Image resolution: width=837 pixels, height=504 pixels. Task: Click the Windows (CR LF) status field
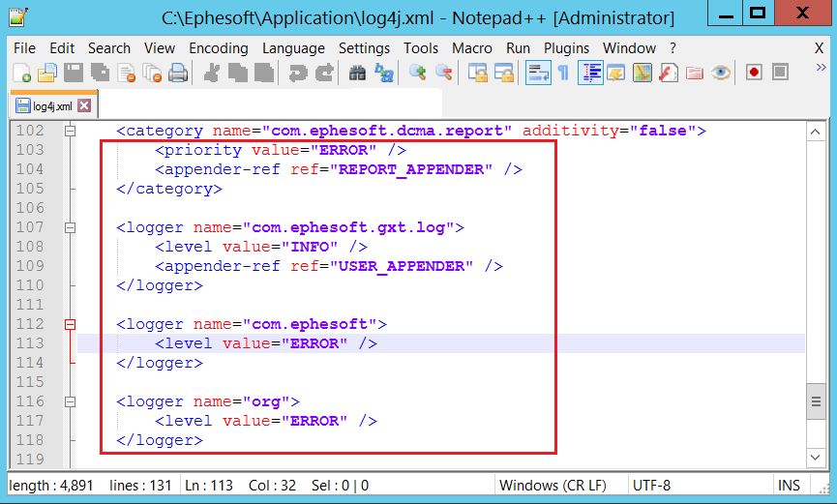point(553,486)
